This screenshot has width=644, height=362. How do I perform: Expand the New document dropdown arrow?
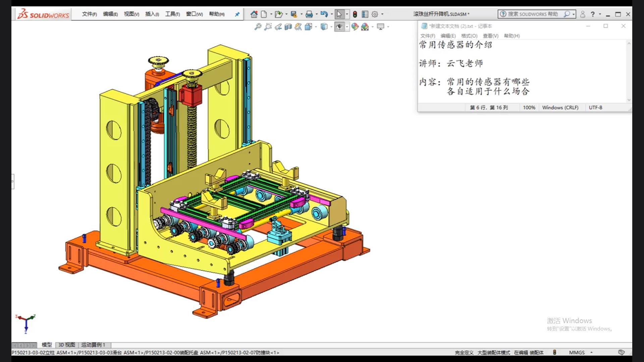pyautogui.click(x=271, y=14)
